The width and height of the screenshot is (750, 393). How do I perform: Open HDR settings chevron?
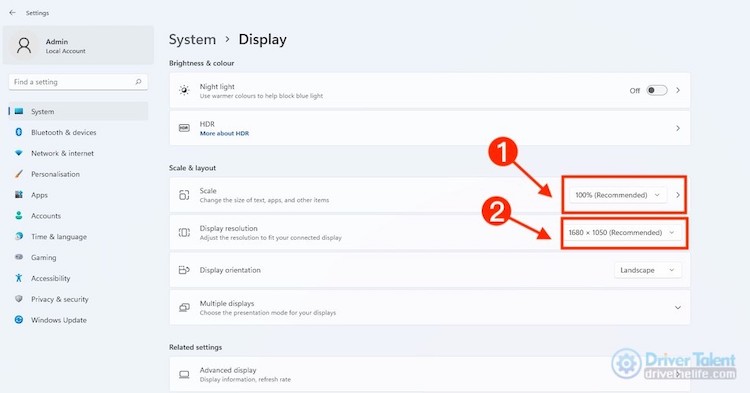pos(678,128)
